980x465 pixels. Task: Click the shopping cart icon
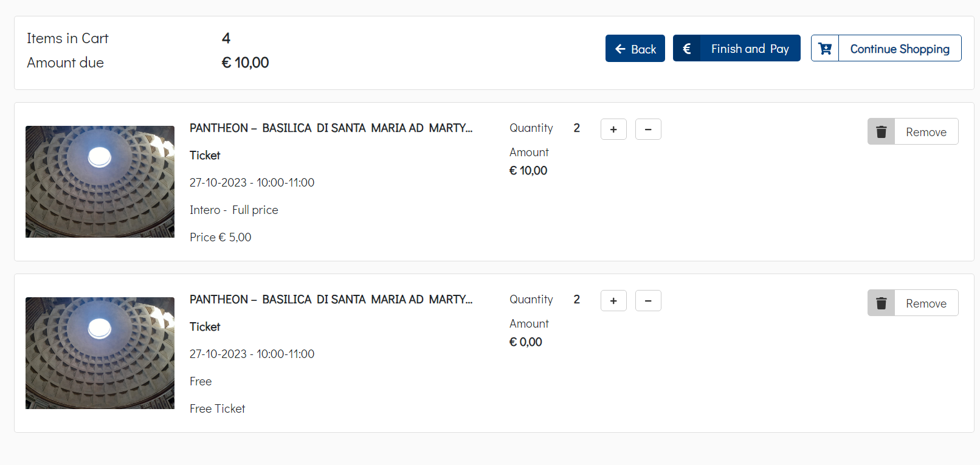(x=825, y=49)
